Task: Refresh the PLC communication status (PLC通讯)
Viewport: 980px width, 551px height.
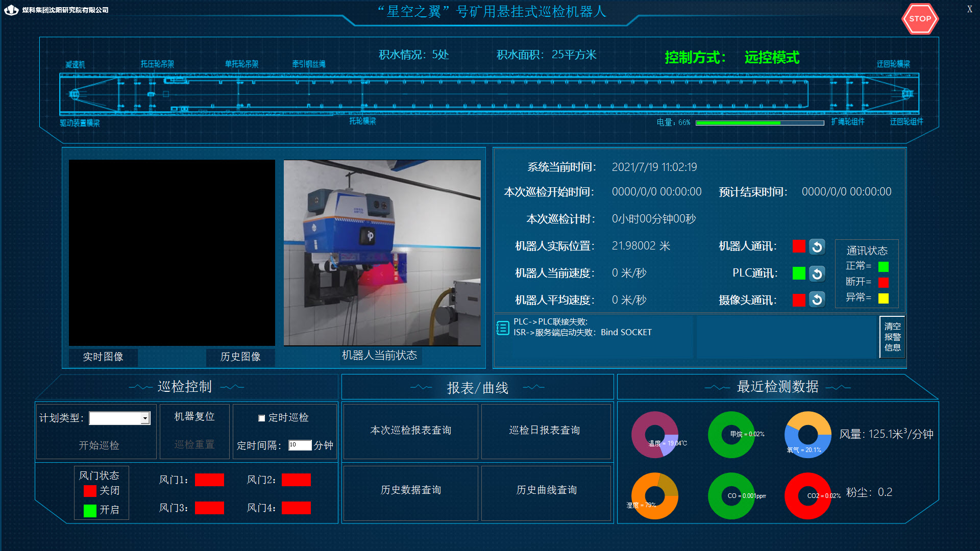Action: tap(817, 274)
